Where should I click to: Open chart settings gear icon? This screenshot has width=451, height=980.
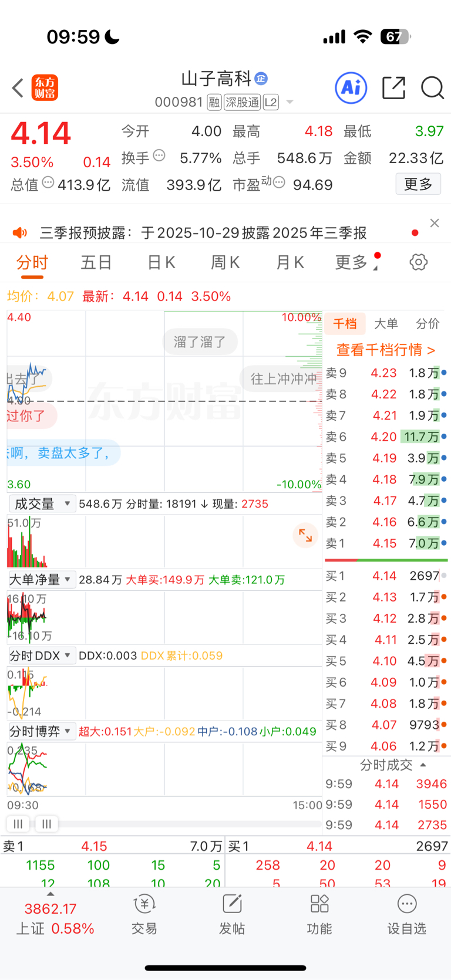click(419, 262)
